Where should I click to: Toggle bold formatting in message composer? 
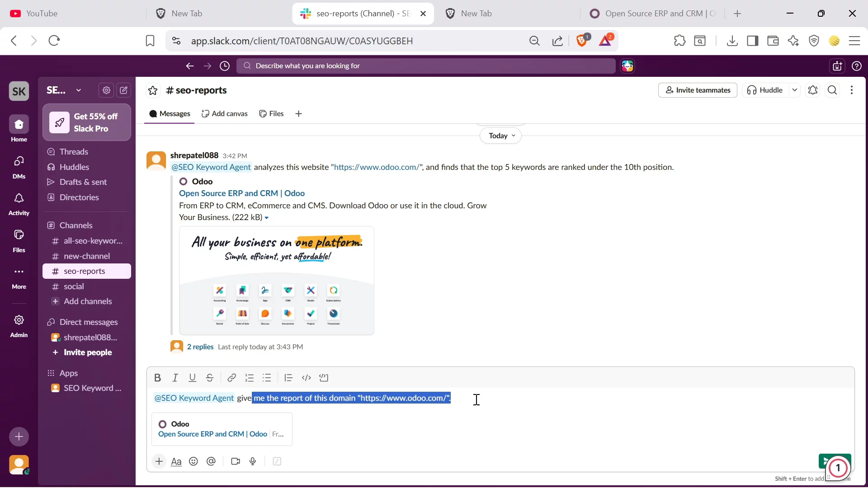click(157, 378)
